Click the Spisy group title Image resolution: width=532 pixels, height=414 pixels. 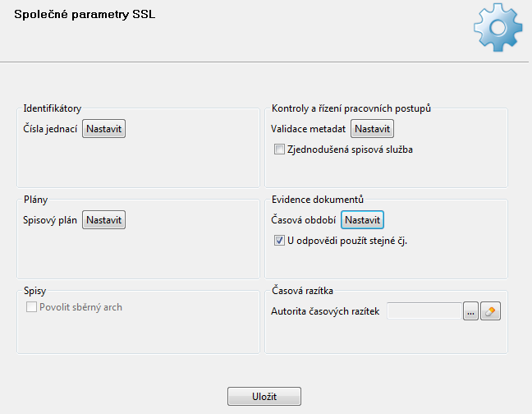[35, 291]
